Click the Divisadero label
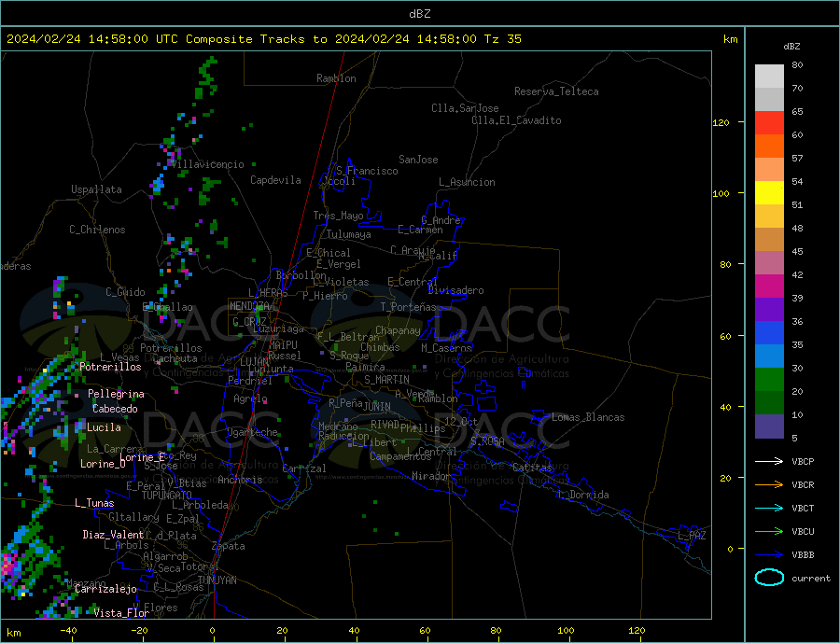Viewport: 840px width, 643px height. pos(455,290)
